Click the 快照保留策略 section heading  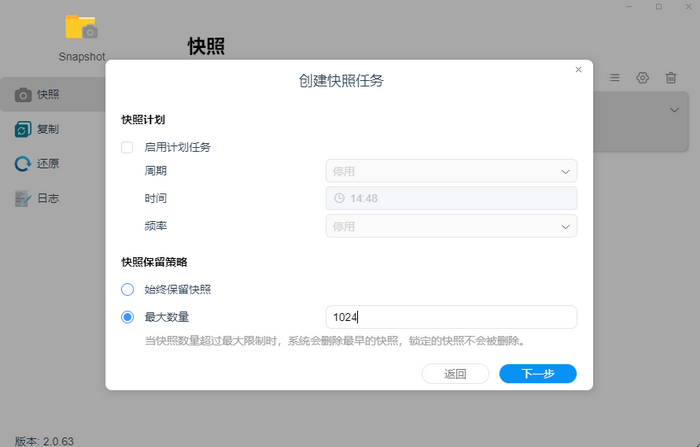[x=154, y=262]
